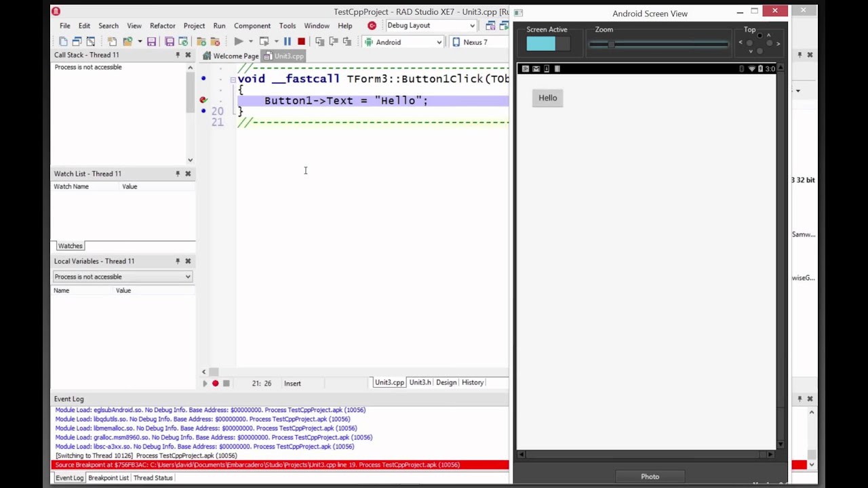Click the red Embarcadero icon beside Help
This screenshot has width=868, height=488.
[372, 26]
